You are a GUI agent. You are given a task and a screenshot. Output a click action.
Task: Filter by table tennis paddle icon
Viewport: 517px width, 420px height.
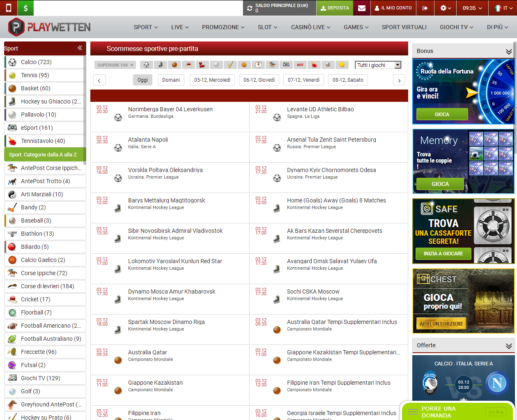(314, 65)
